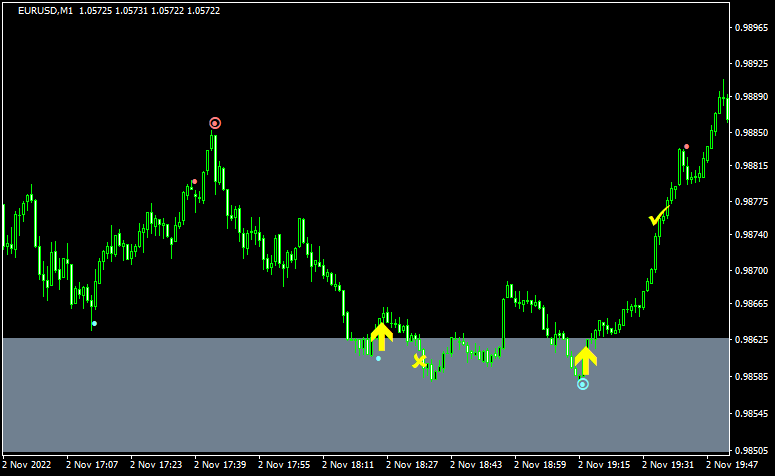Click the red circled marker at the price peak
Viewport: 775px width, 476px height.
(x=214, y=123)
